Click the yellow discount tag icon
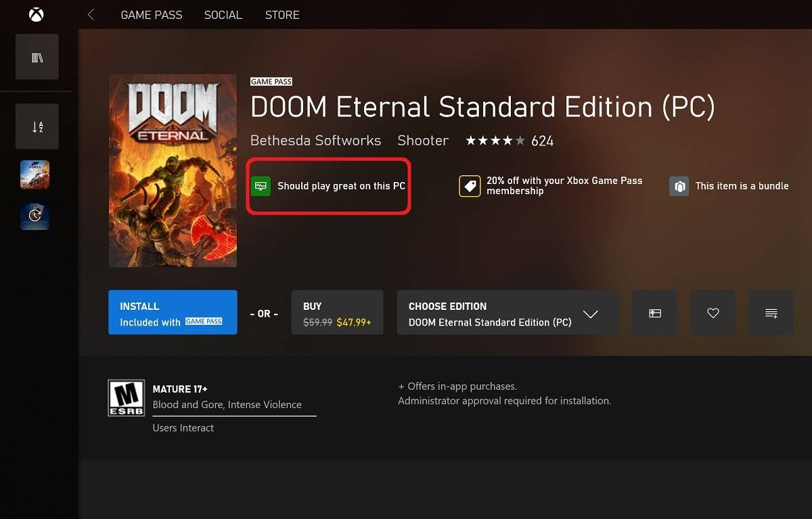 tap(470, 186)
